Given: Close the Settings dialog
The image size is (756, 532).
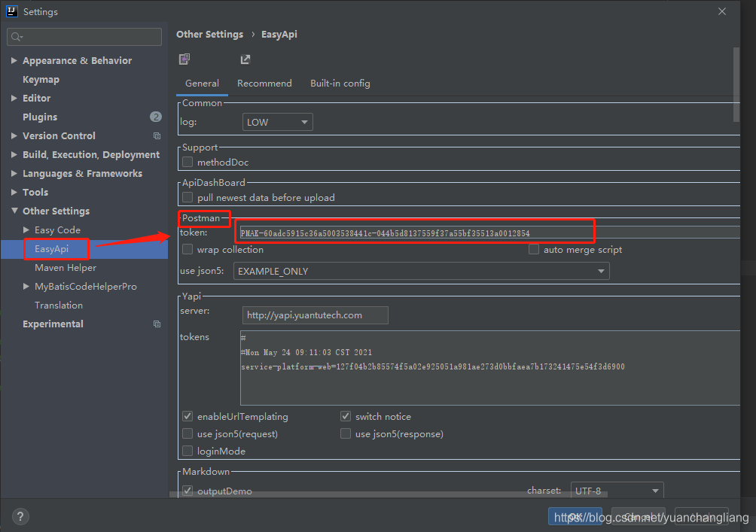Looking at the screenshot, I should (722, 11).
